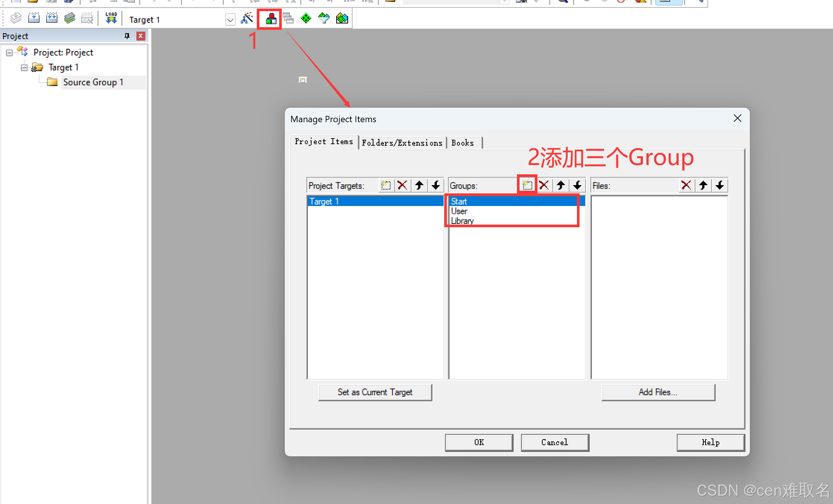Collapse Target 1 tree node

point(24,67)
